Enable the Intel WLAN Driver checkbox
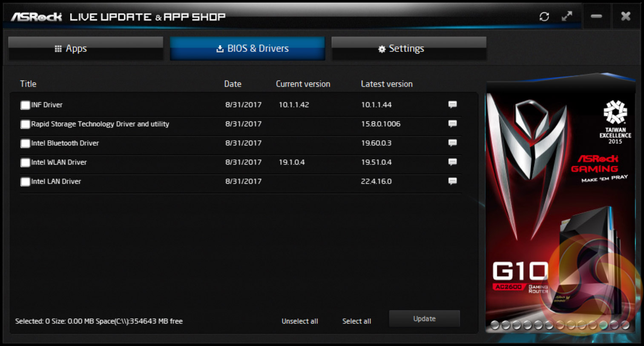 [x=25, y=163]
